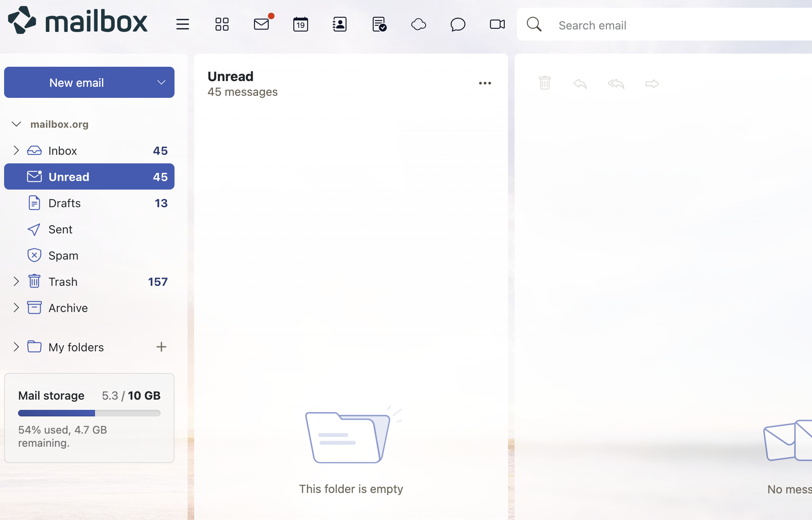Screen dimensions: 812x520
Task: Collapse the mailbox.org account section
Action: (16, 124)
